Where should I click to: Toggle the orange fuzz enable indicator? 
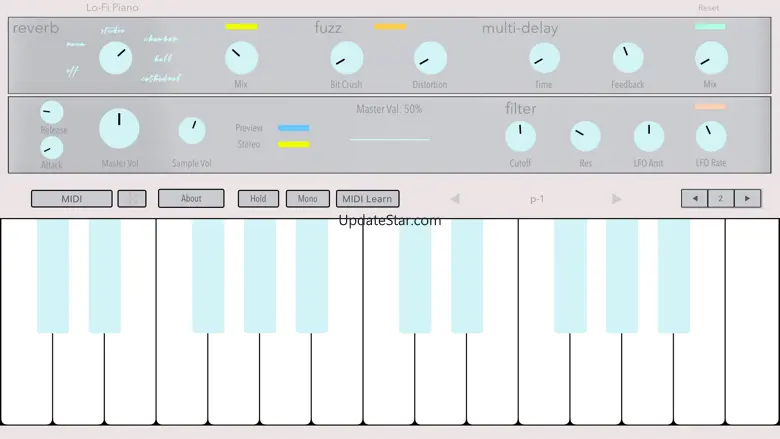(x=390, y=27)
